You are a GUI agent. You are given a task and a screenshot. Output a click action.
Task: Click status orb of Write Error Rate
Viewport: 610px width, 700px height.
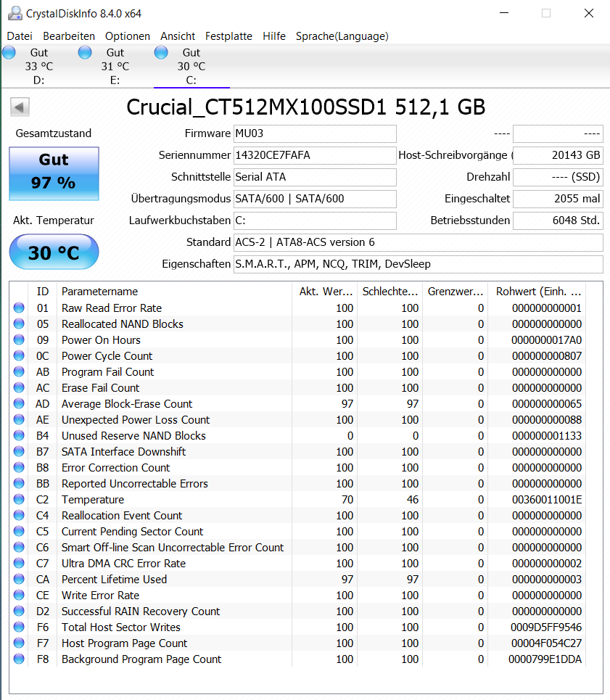click(x=19, y=595)
